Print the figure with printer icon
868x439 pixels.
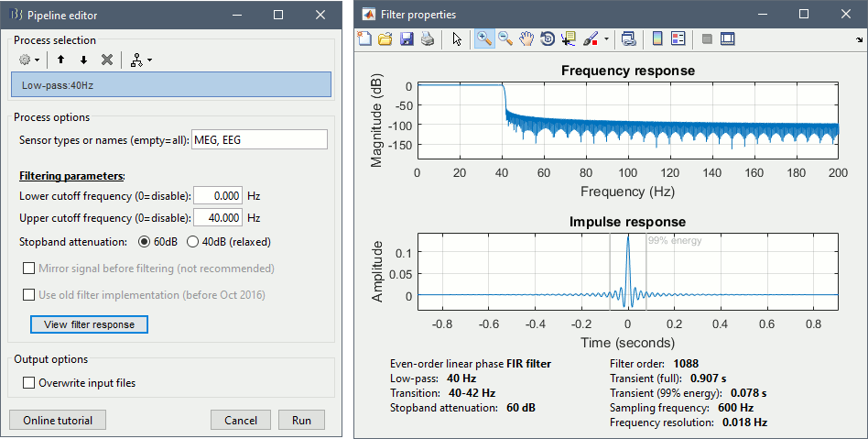tap(426, 39)
